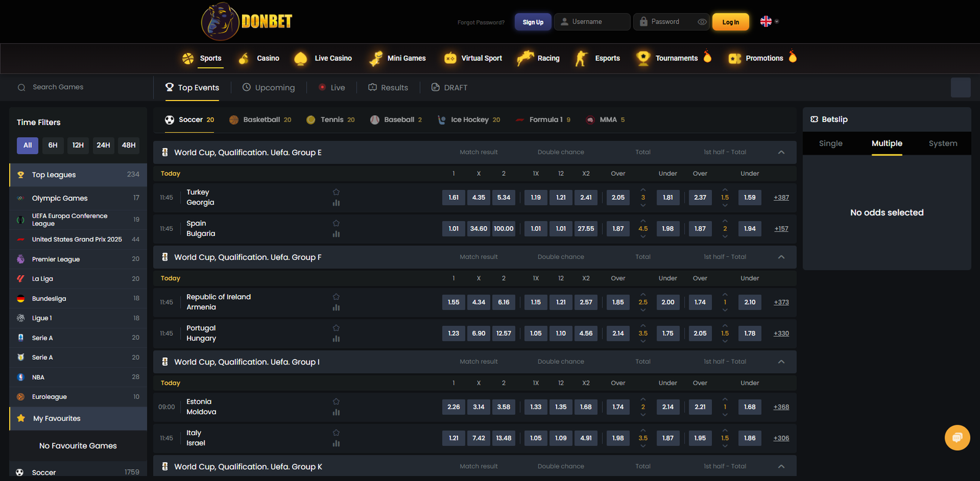Open the Esports menu item

(x=597, y=58)
